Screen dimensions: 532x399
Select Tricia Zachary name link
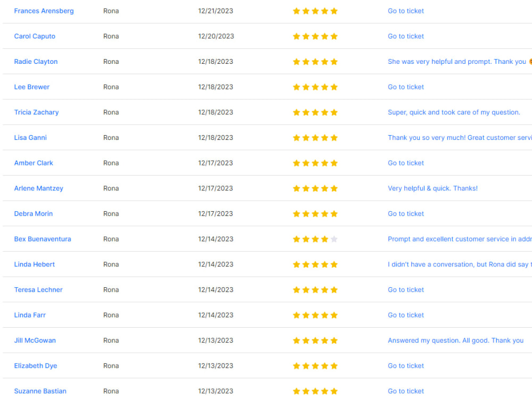tap(36, 112)
